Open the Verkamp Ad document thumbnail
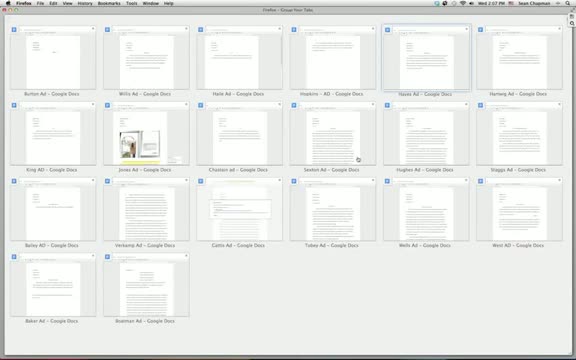 [147, 209]
